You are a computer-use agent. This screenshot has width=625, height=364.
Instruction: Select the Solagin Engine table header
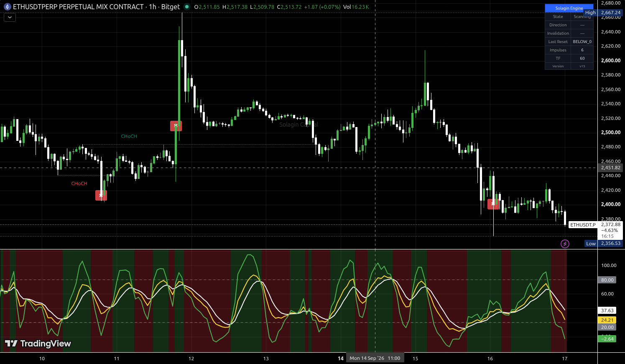point(569,8)
